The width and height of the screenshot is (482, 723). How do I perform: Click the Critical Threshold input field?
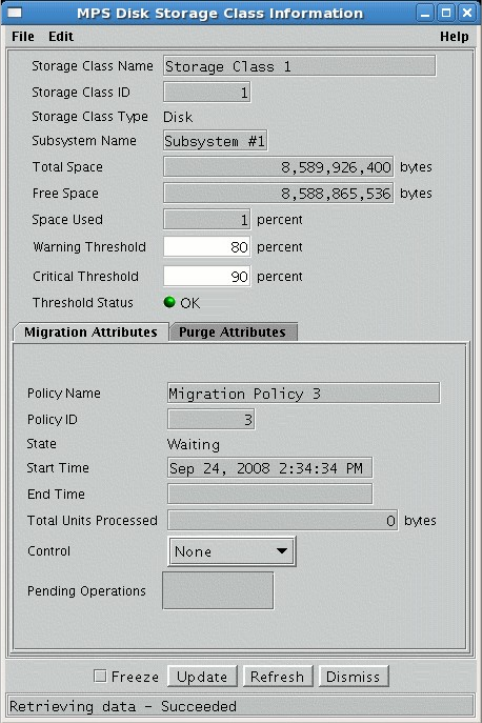[207, 276]
